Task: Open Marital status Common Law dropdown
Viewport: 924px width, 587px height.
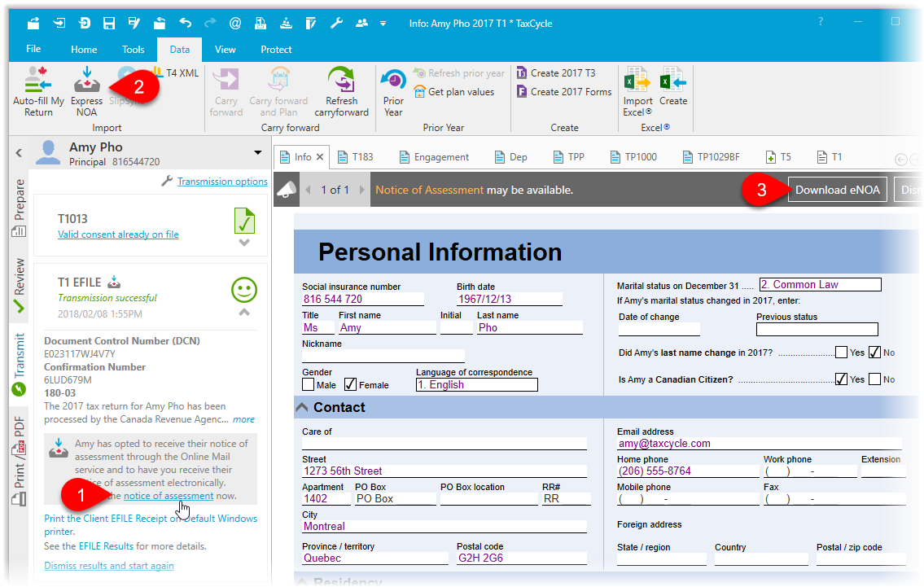Action: (821, 285)
